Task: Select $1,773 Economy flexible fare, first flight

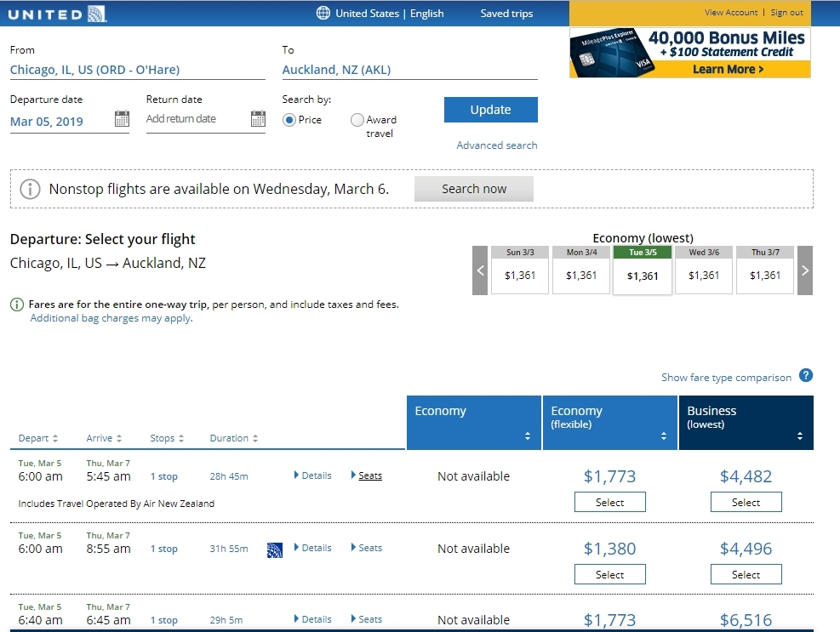Action: point(610,503)
